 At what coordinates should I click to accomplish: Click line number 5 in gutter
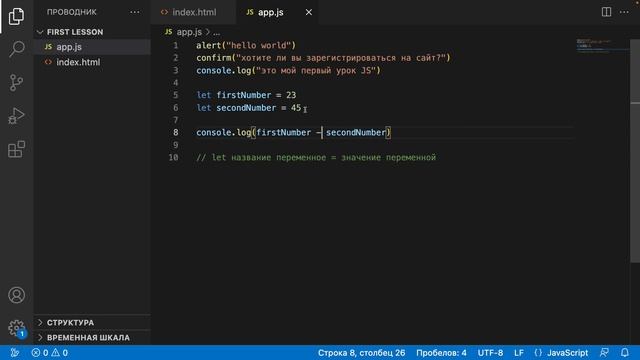coord(176,95)
